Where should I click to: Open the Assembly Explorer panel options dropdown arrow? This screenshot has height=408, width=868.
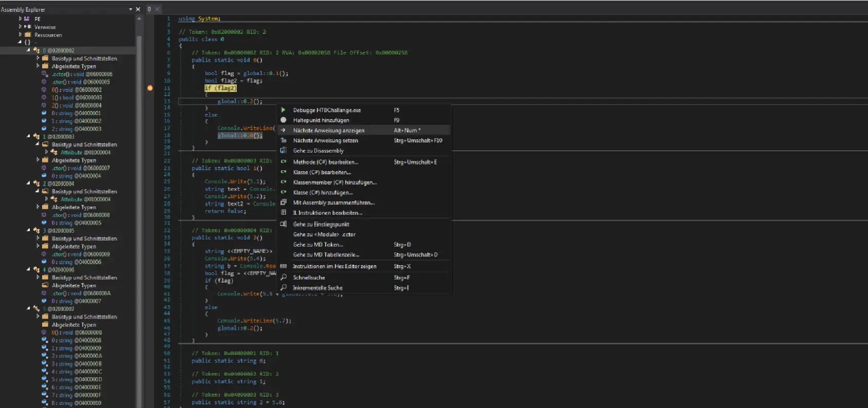[x=130, y=9]
